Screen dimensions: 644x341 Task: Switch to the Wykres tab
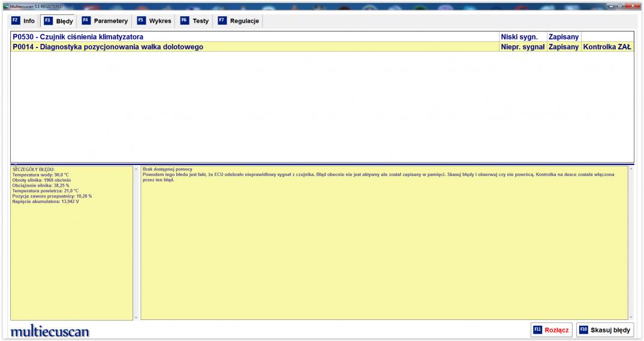[155, 21]
